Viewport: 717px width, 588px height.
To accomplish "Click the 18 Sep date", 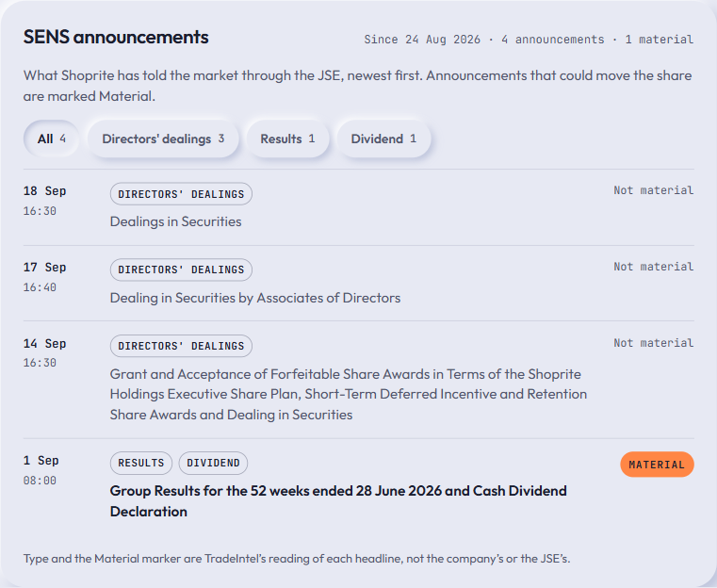I will click(x=45, y=190).
